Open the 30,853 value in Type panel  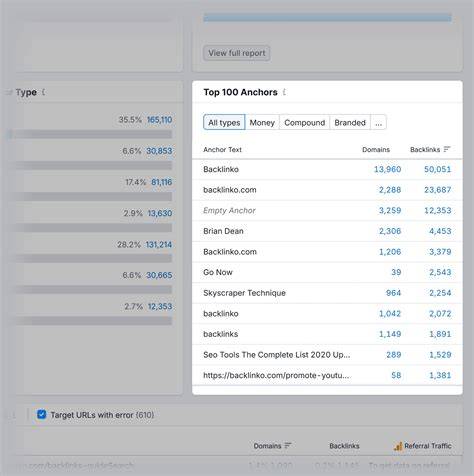click(159, 151)
